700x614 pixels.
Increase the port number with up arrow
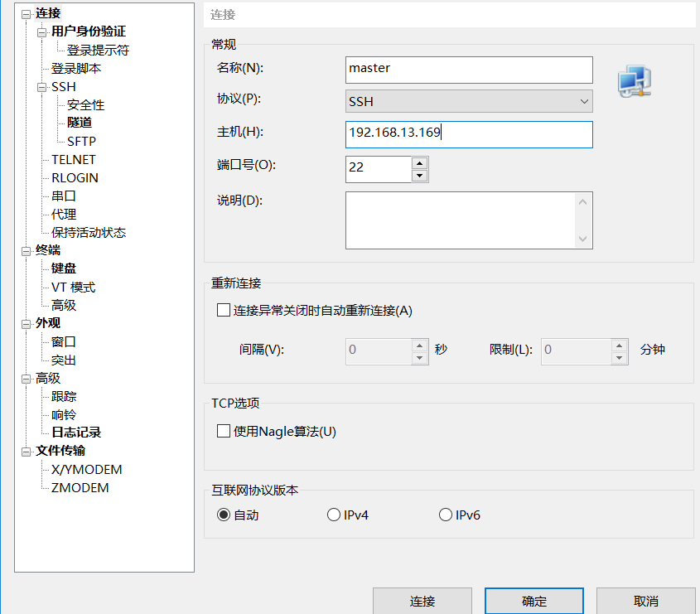(x=419, y=163)
